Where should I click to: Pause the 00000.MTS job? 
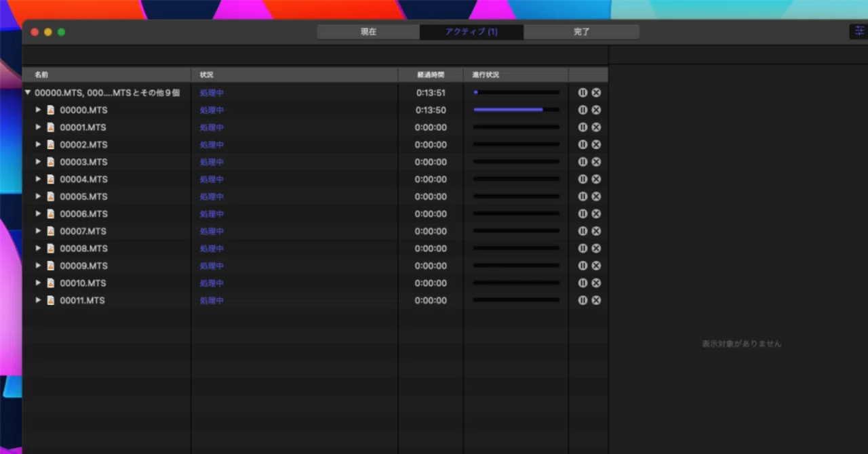[x=583, y=110]
